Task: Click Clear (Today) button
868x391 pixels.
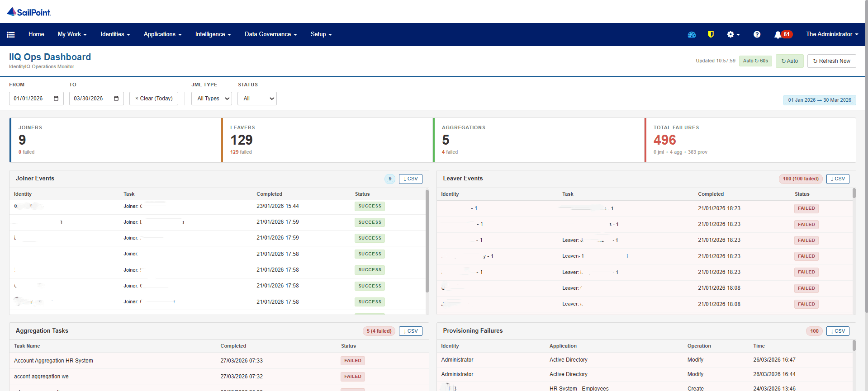Action: [x=154, y=99]
